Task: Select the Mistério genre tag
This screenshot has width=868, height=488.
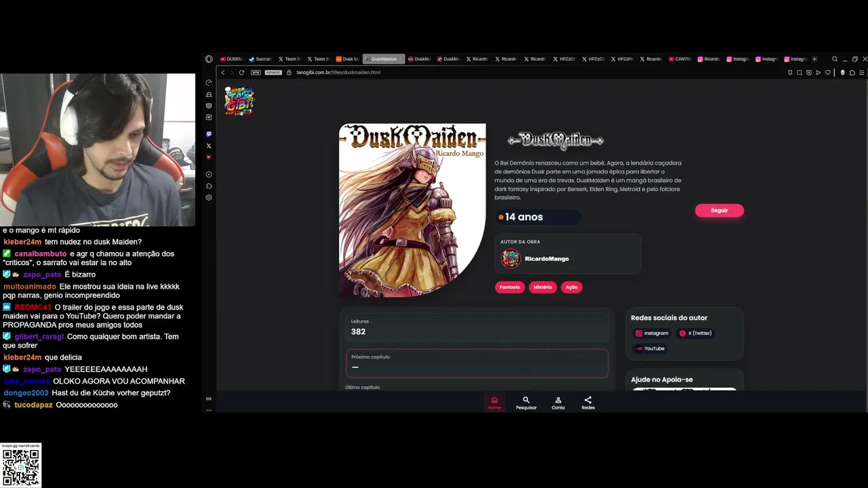Action: pyautogui.click(x=542, y=287)
